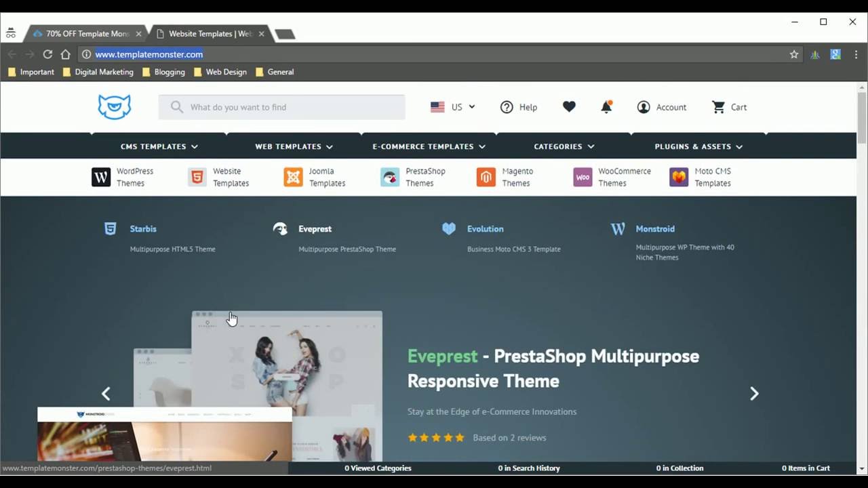This screenshot has height=488, width=868.
Task: Open a new browser tab
Action: click(x=285, y=34)
